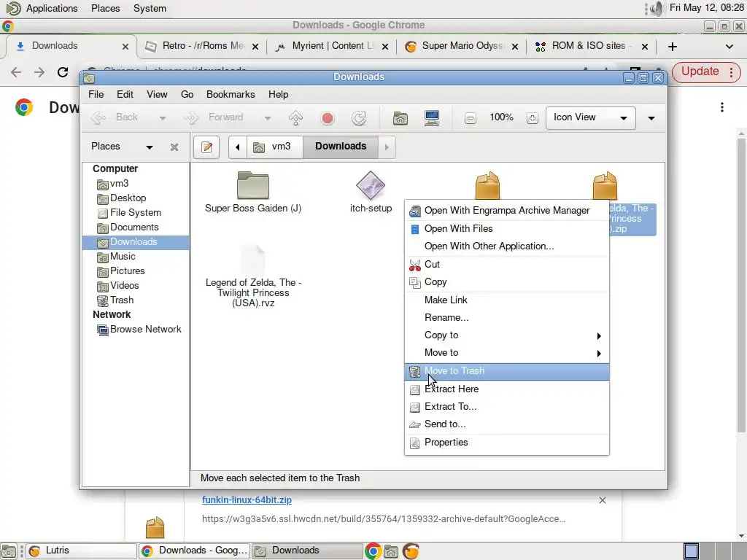
Task: Click Send to... in the context menu
Action: 507,424
